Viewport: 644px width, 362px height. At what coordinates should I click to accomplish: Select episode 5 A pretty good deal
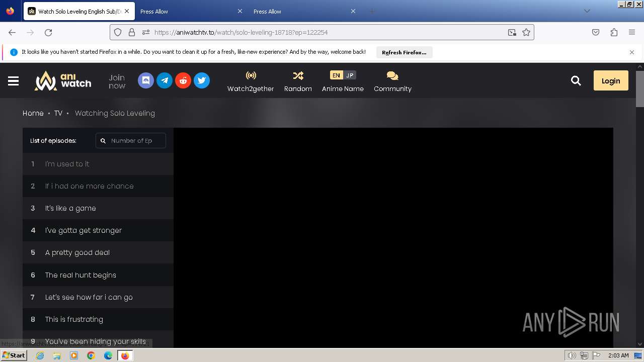click(98, 252)
